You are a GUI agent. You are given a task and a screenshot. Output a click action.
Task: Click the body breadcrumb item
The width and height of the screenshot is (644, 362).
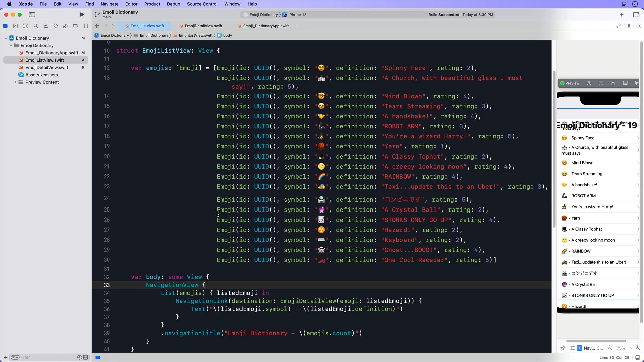pos(224,35)
